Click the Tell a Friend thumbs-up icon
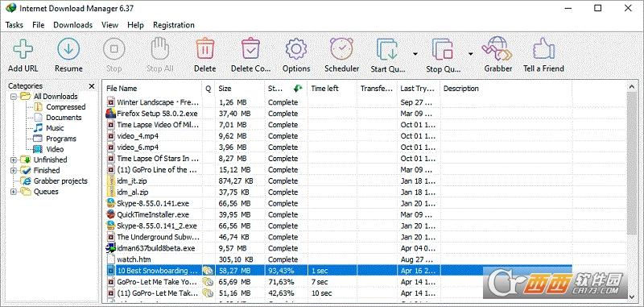 pyautogui.click(x=543, y=49)
